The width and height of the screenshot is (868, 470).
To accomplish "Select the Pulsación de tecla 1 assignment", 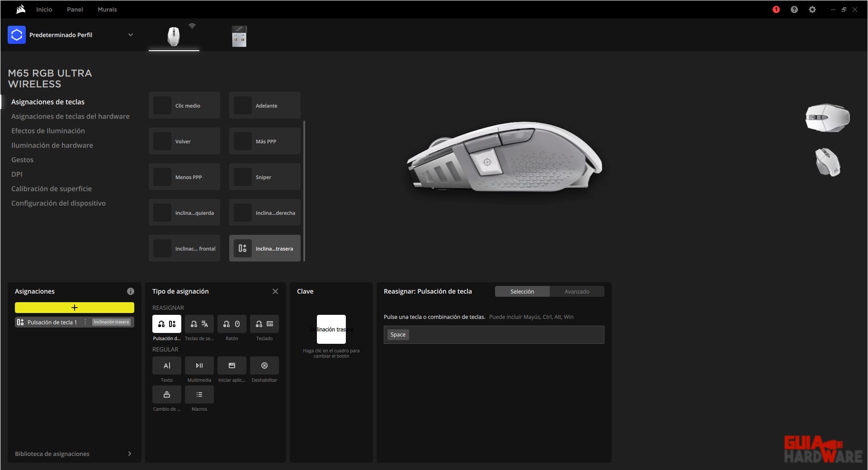I will (x=75, y=322).
